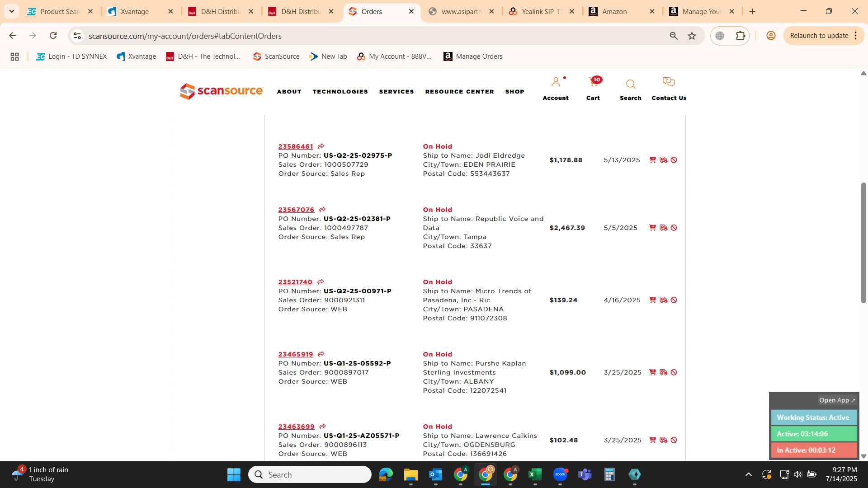Open order number 23521740
This screenshot has height=488, width=868.
[x=295, y=282]
